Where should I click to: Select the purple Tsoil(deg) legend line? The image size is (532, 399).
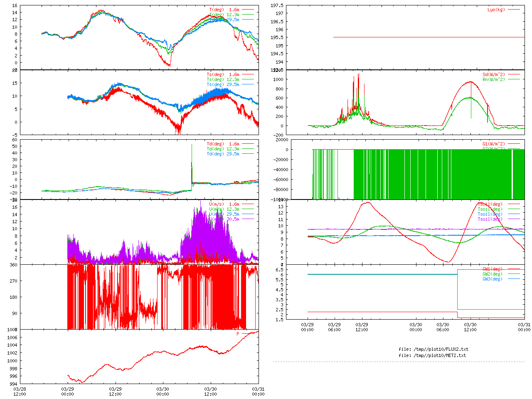[x=514, y=219]
